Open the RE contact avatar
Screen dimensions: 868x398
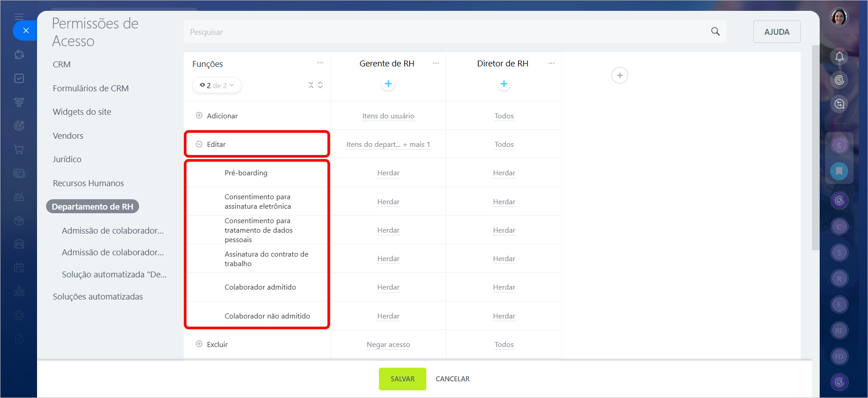pyautogui.click(x=839, y=331)
